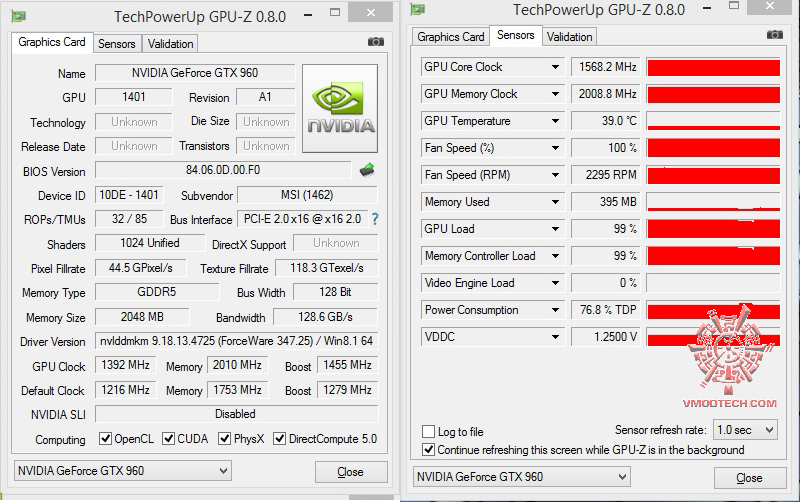The image size is (800, 502).
Task: Click the GPU Clock 1392 MHz field
Action: click(x=126, y=365)
